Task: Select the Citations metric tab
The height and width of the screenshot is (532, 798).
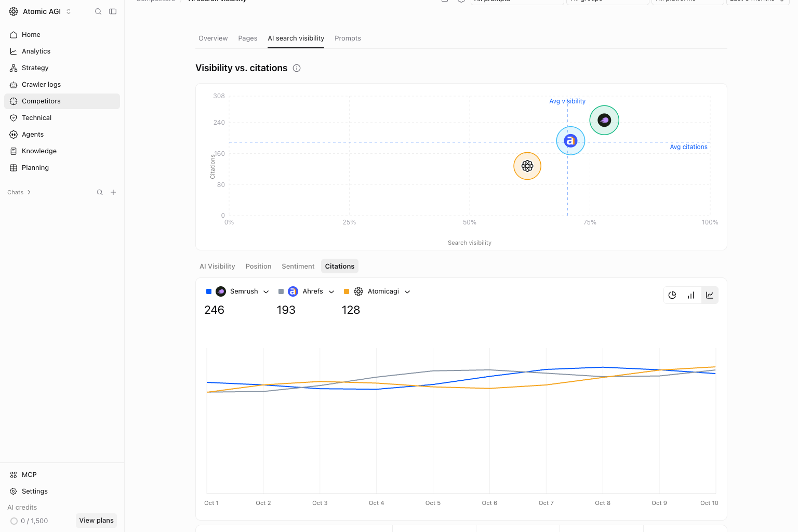Action: coord(340,267)
